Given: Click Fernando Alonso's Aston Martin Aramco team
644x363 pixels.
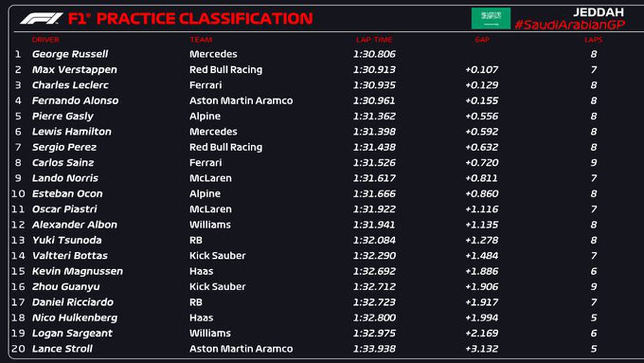Looking at the screenshot, I should click(x=241, y=101).
